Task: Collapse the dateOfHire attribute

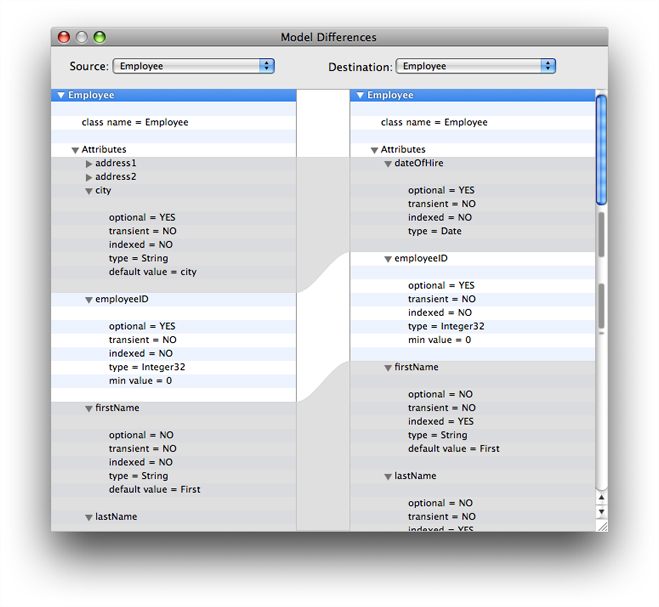Action: pos(388,164)
